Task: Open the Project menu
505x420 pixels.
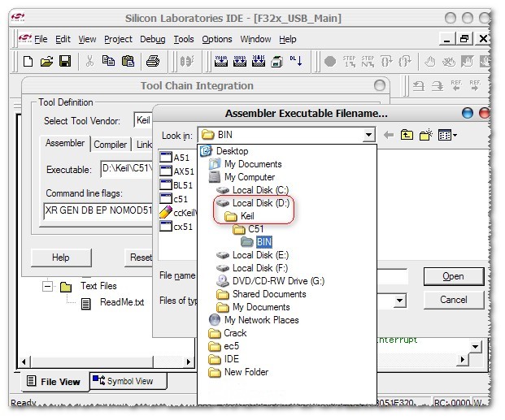Action: (x=118, y=39)
